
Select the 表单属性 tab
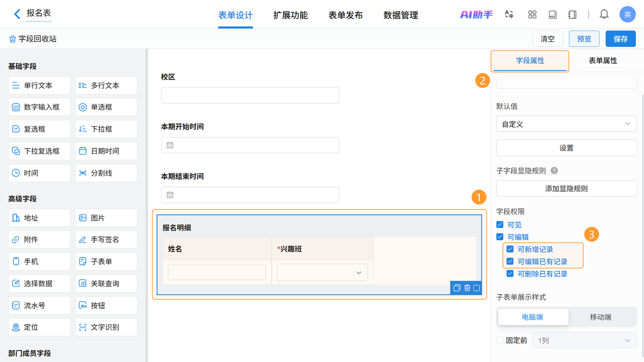(x=603, y=61)
